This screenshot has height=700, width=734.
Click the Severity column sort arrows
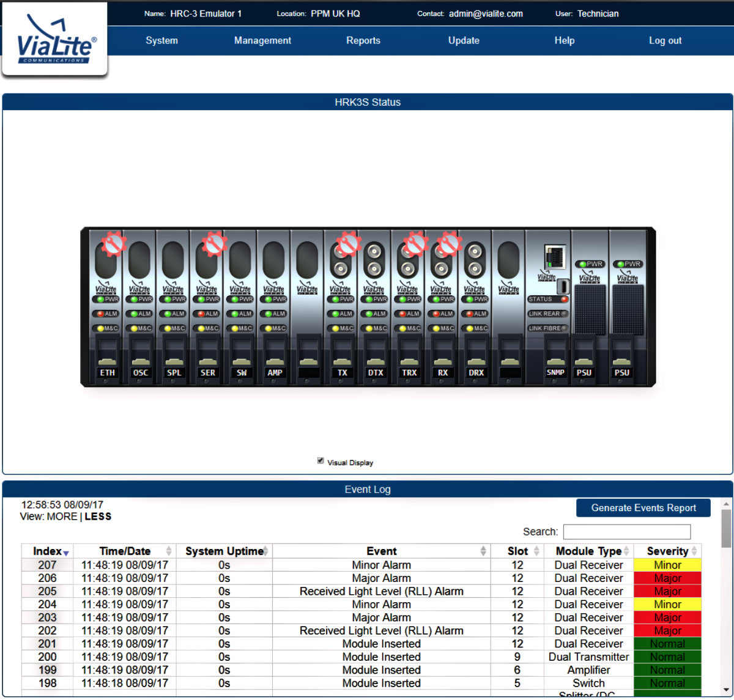pyautogui.click(x=694, y=551)
